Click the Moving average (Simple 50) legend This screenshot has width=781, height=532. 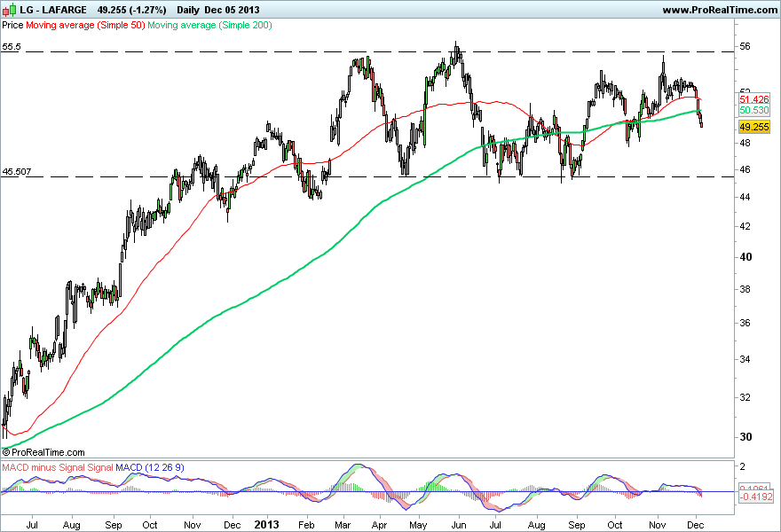[x=85, y=25]
